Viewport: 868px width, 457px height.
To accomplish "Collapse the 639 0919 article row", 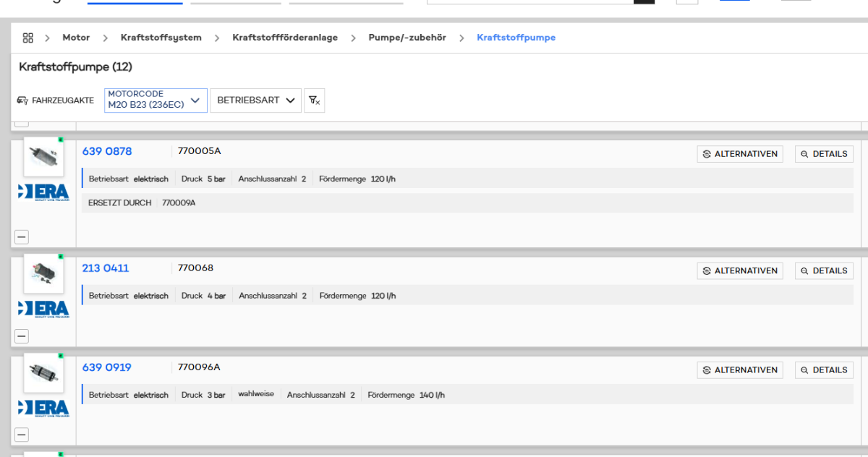I will (22, 435).
